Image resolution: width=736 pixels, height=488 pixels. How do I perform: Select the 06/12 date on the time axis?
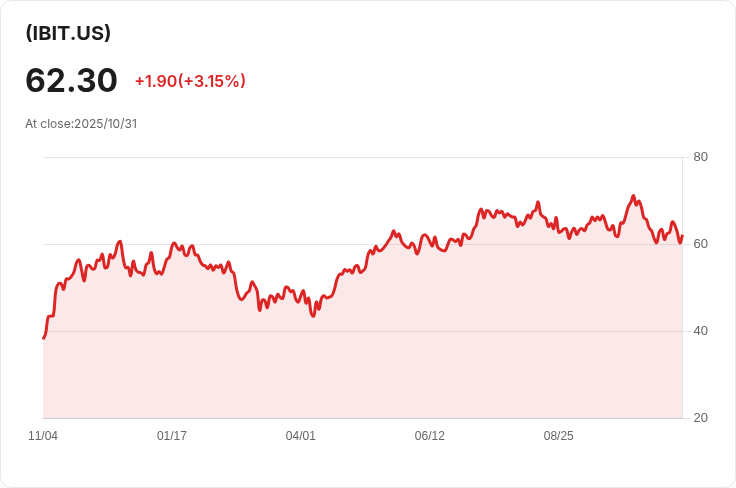[430, 436]
